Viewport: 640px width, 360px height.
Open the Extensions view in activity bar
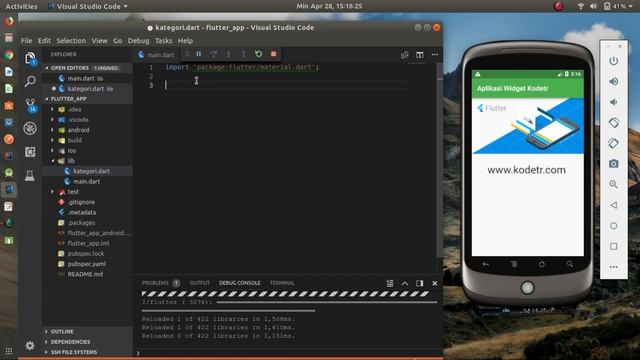point(30,152)
